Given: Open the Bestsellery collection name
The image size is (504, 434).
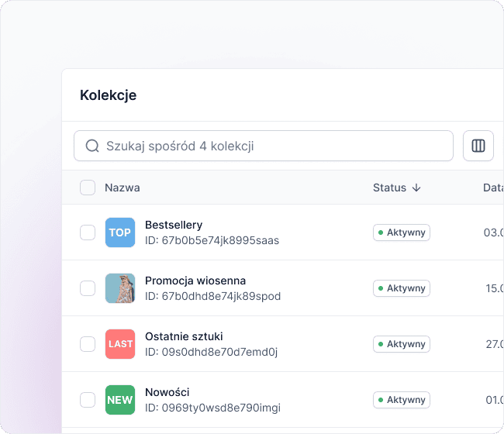Looking at the screenshot, I should (x=174, y=225).
